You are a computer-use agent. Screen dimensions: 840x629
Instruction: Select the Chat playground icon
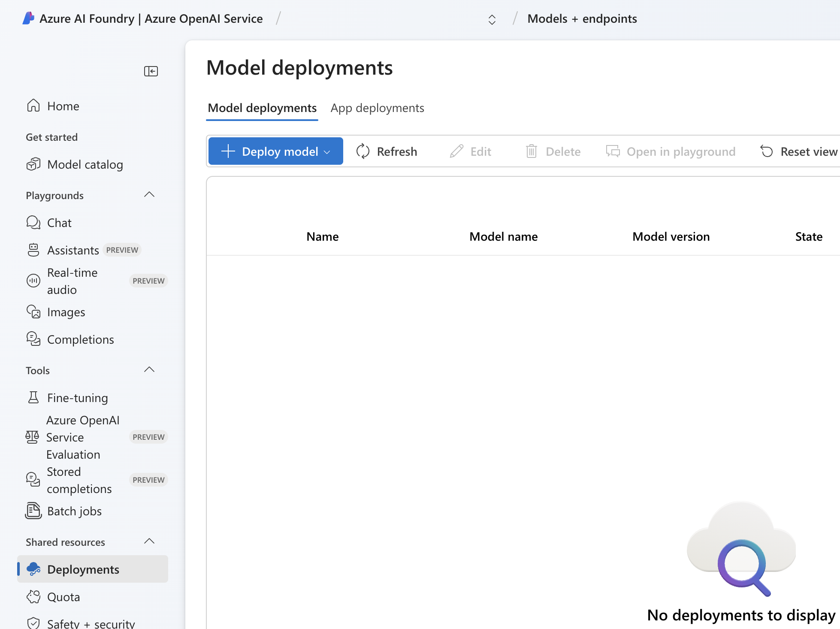[33, 222]
